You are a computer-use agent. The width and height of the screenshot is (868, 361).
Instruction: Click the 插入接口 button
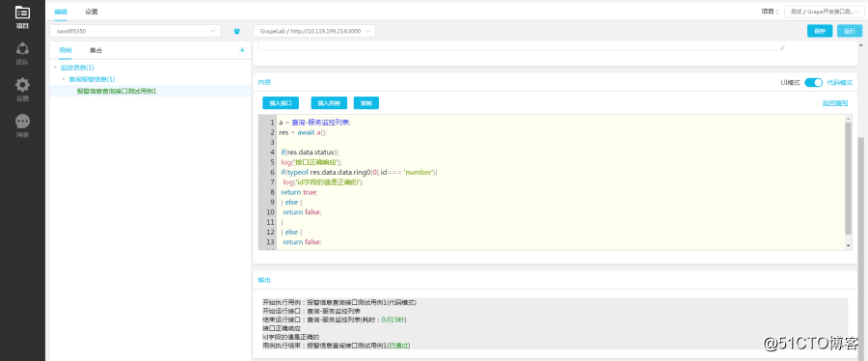281,103
